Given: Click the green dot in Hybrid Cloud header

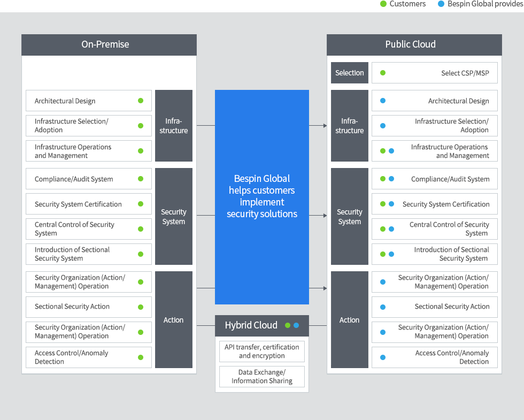Looking at the screenshot, I should point(288,325).
